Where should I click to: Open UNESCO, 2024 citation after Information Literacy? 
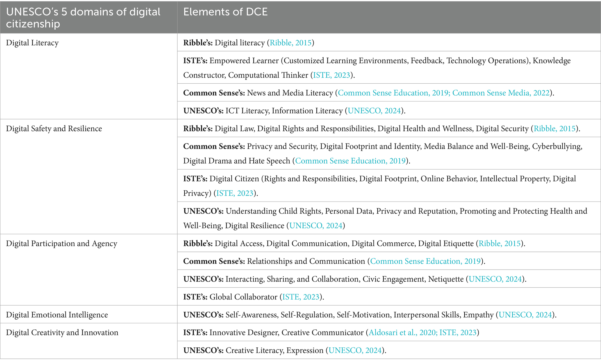pyautogui.click(x=374, y=111)
